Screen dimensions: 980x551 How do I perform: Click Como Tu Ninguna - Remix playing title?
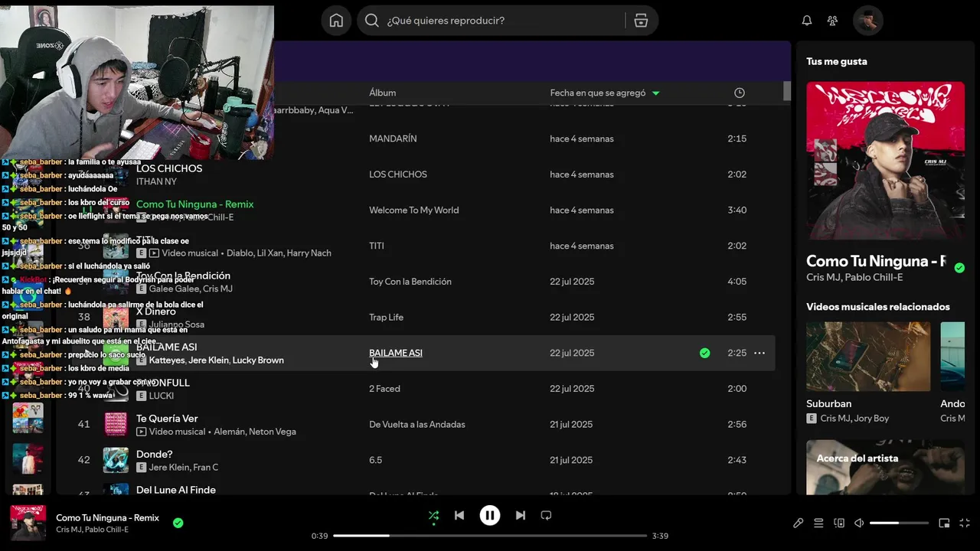click(x=194, y=204)
